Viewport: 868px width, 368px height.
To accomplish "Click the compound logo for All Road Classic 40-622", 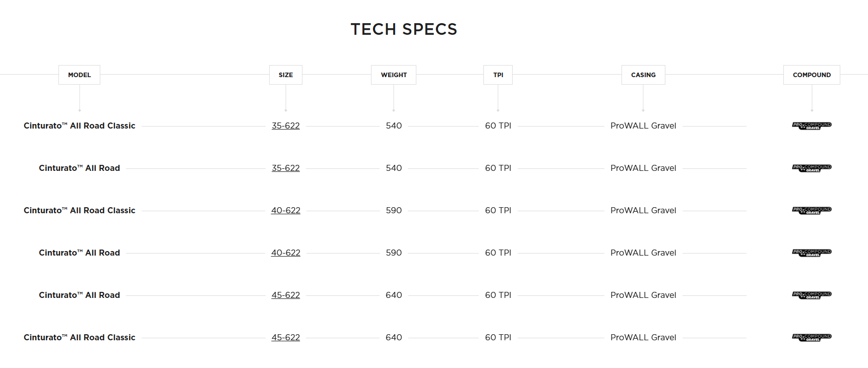I will (812, 210).
